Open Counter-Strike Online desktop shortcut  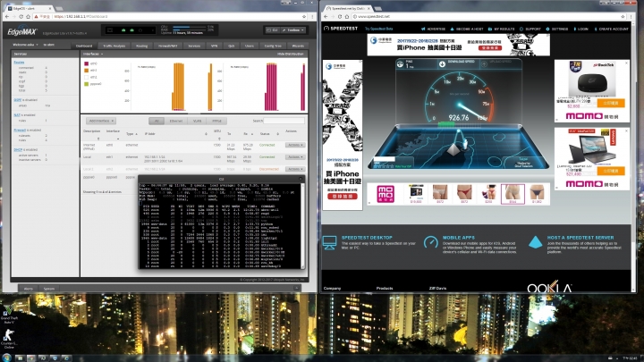[x=9, y=340]
